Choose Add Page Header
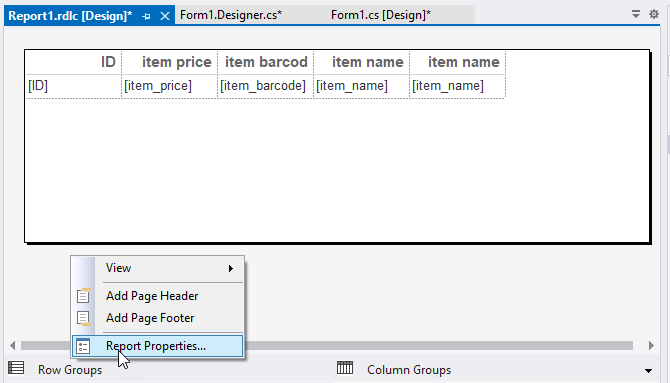This screenshot has width=670, height=383. click(158, 296)
